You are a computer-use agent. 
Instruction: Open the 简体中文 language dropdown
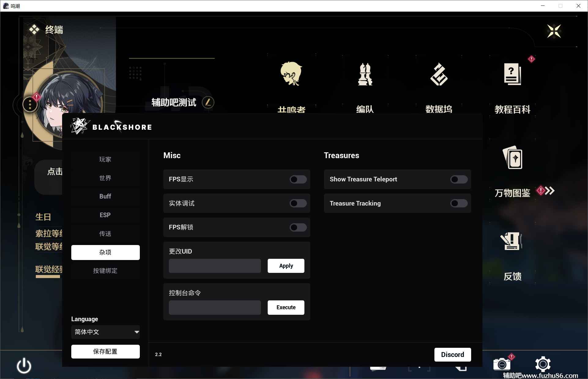tap(106, 332)
